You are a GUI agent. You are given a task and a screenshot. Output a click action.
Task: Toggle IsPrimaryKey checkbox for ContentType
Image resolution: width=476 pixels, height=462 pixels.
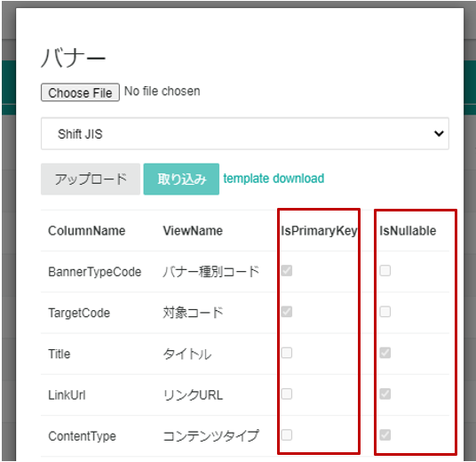point(287,435)
